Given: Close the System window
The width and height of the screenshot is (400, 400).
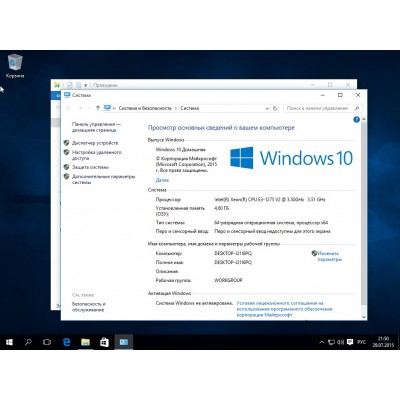Looking at the screenshot, I should [358, 95].
